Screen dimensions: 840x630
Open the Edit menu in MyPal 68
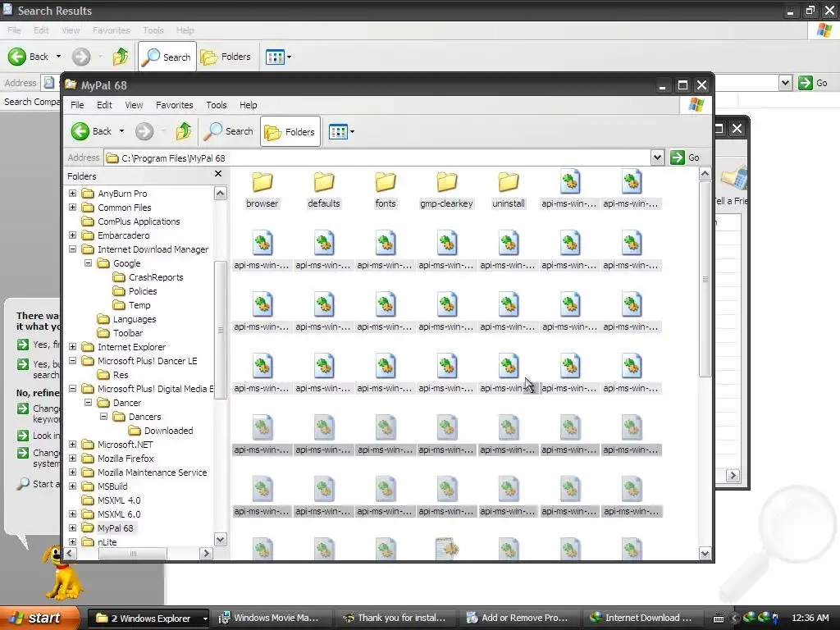click(104, 105)
